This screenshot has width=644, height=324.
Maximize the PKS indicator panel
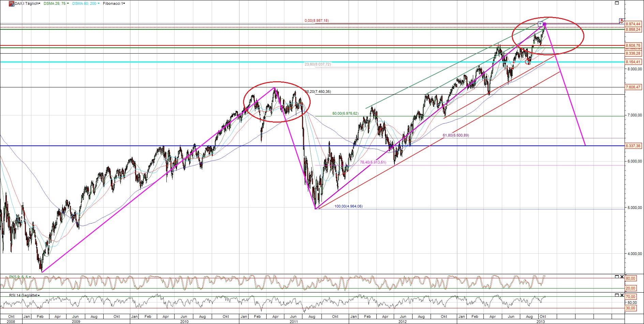pyautogui.click(x=617, y=277)
